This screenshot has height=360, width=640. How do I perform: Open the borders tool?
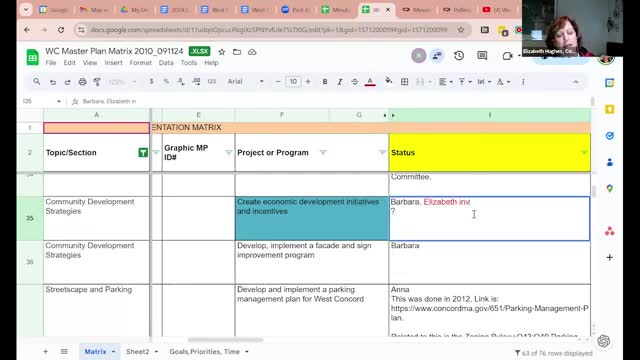point(404,82)
